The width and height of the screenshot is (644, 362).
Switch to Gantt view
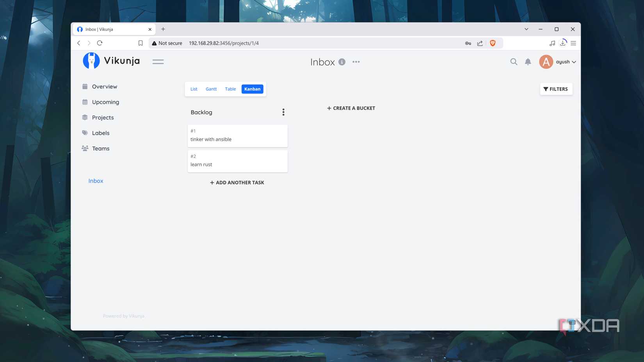[x=211, y=89]
